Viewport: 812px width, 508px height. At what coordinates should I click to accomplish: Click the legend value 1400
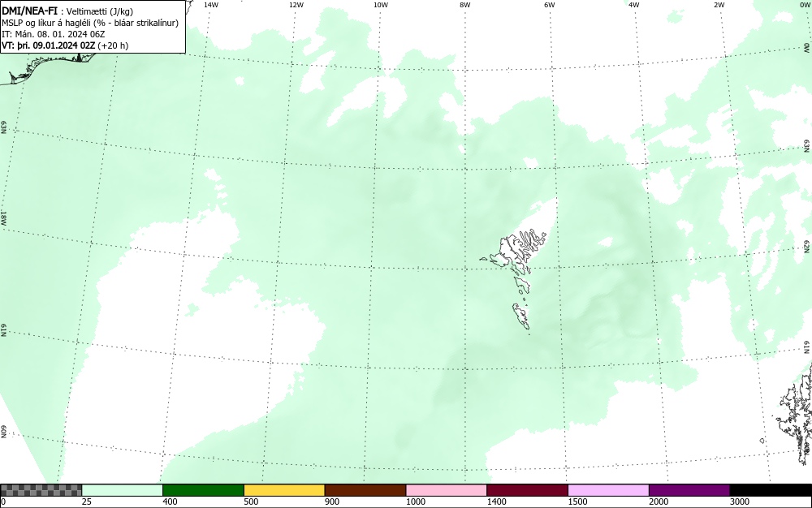pyautogui.click(x=496, y=502)
